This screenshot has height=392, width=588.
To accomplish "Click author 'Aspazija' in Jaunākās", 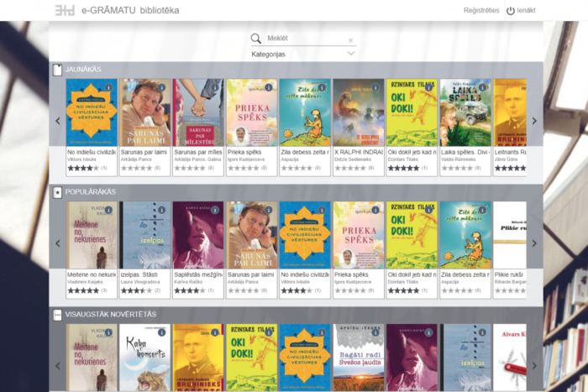I will click(x=290, y=159).
